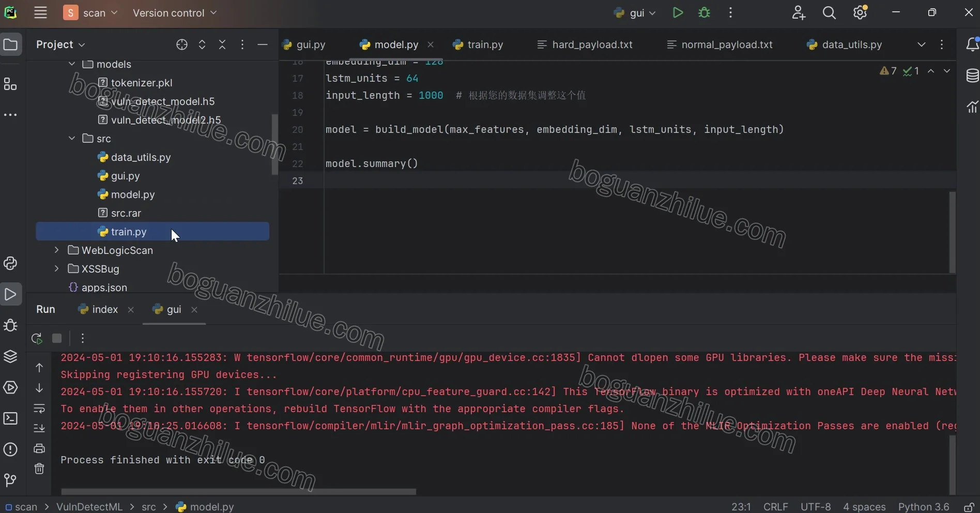Image resolution: width=980 pixels, height=513 pixels.
Task: Change CRLF line separator
Action: (x=776, y=507)
